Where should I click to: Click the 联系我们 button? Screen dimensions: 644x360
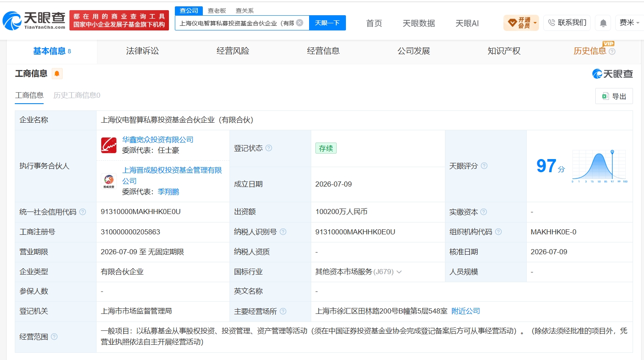coord(567,23)
